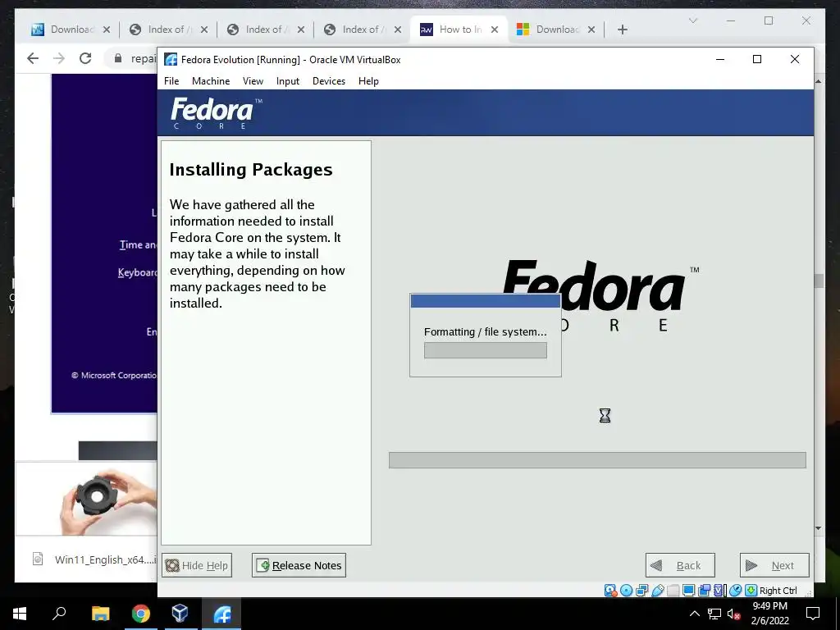
Task: Click the display status icon in VirtualBox
Action: pos(689,591)
